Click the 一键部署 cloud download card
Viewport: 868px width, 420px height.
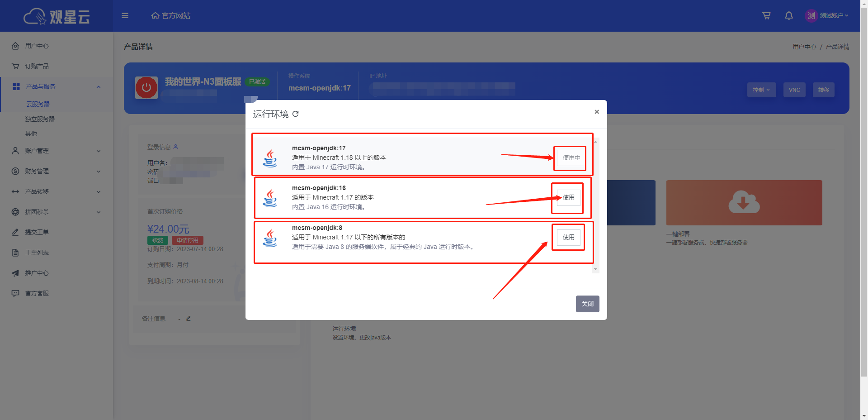[744, 203]
